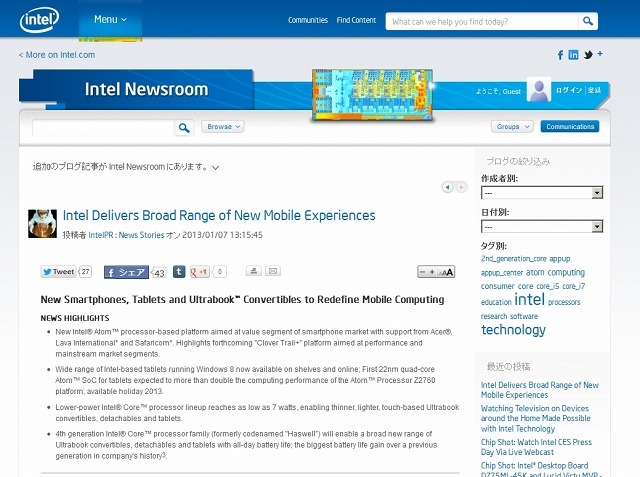
Task: Open Intel's LinkedIn page icon
Action: [573, 55]
